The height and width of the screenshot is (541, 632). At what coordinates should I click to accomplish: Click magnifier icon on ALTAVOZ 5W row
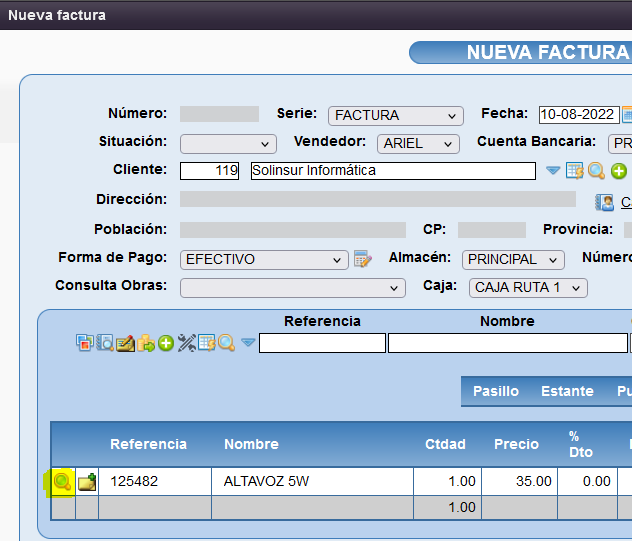point(62,482)
